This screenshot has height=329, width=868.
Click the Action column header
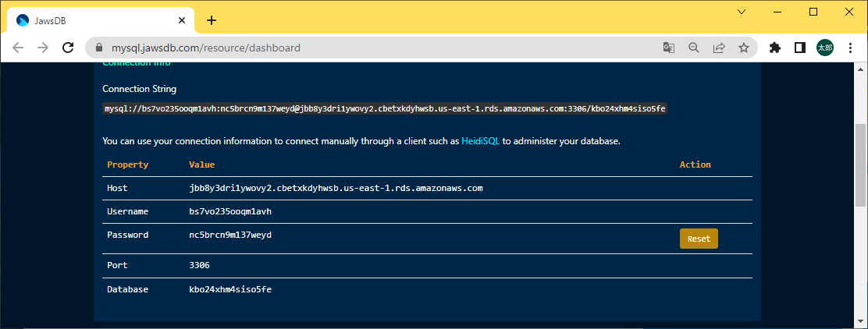pyautogui.click(x=695, y=164)
